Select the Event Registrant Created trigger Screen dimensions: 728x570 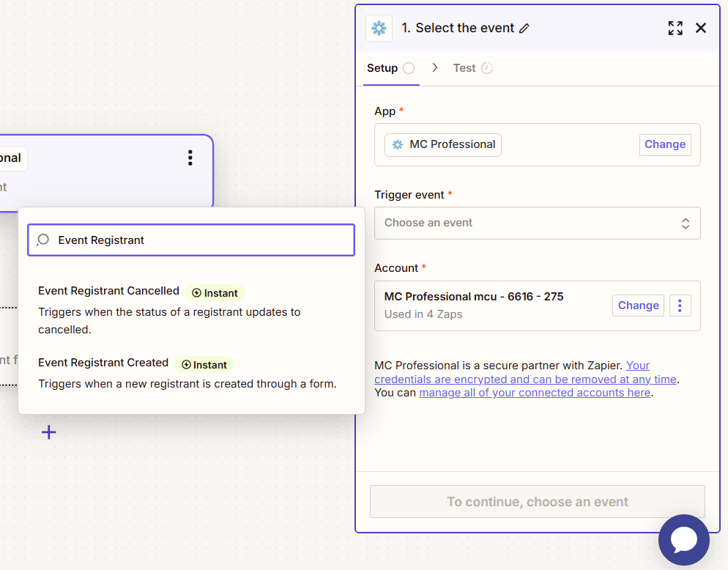point(191,374)
